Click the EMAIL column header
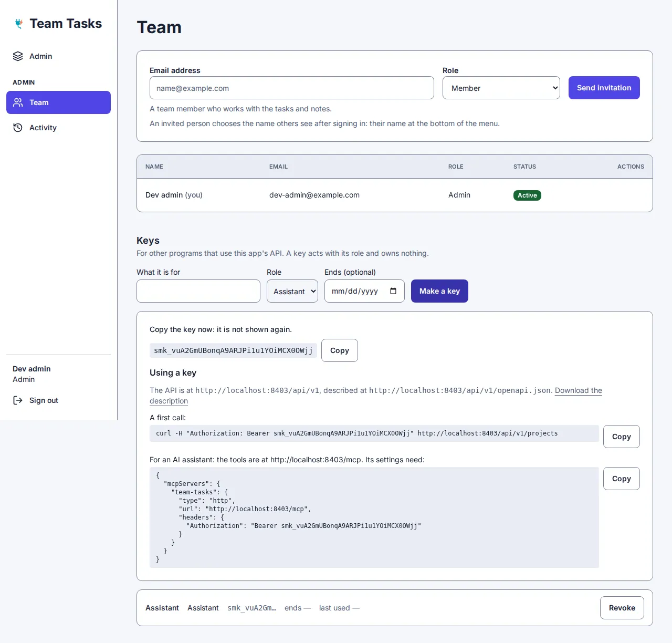Screen dimensions: 672x643 (278, 167)
